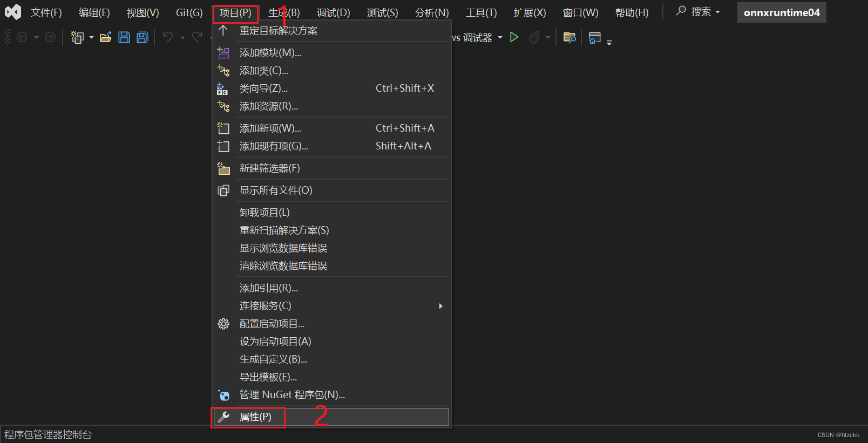Click the undo arrow icon
The width and height of the screenshot is (868, 443).
coord(168,37)
